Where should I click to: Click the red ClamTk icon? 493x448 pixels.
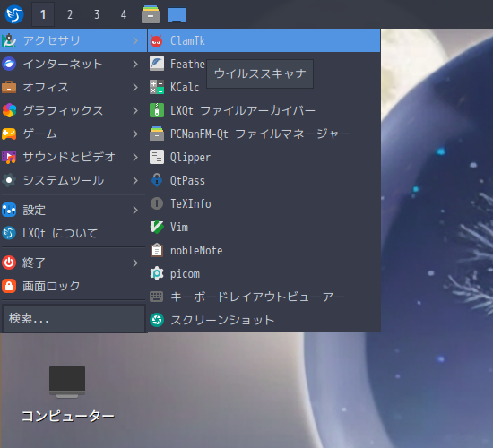click(157, 40)
